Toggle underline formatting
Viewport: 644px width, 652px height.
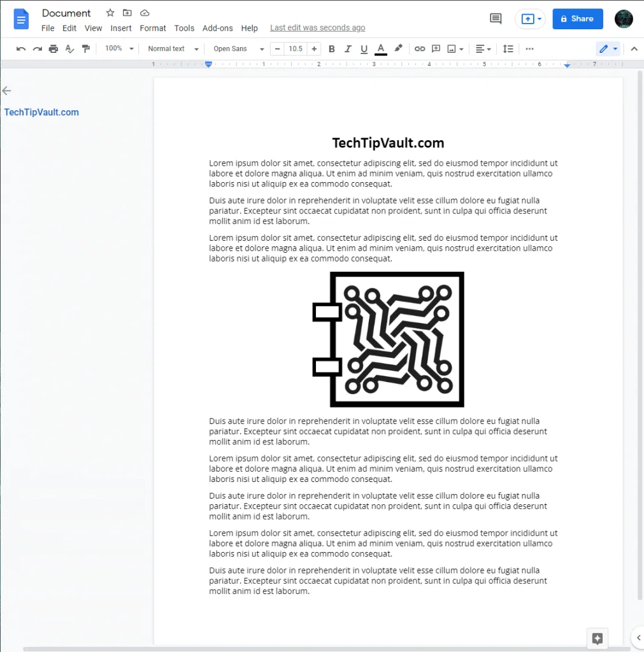coord(364,49)
